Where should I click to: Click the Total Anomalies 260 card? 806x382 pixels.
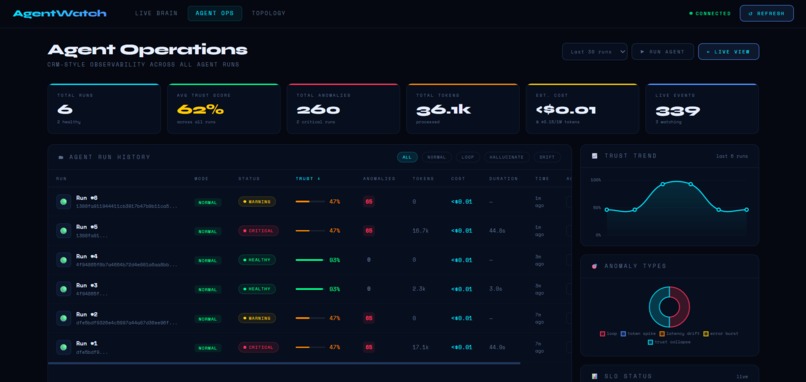tap(343, 108)
